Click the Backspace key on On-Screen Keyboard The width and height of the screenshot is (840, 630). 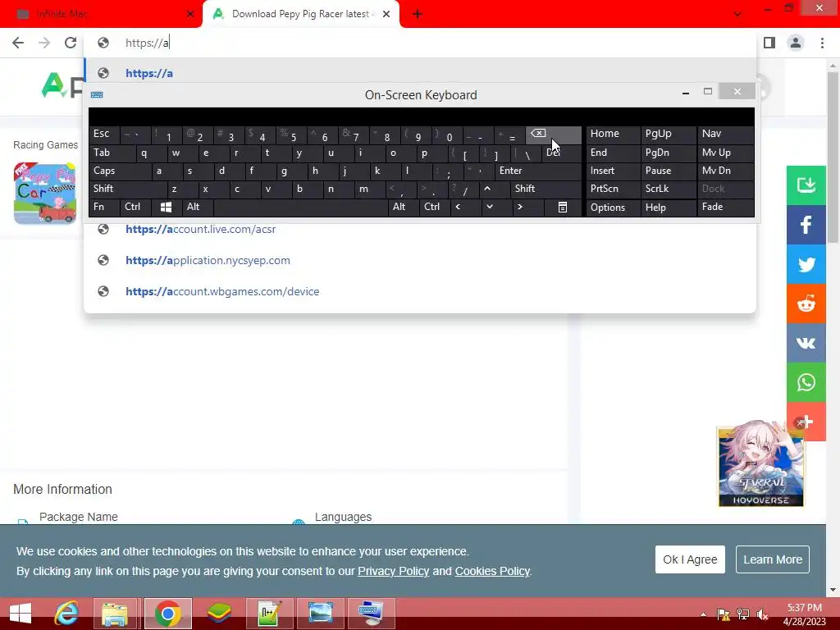click(x=554, y=135)
